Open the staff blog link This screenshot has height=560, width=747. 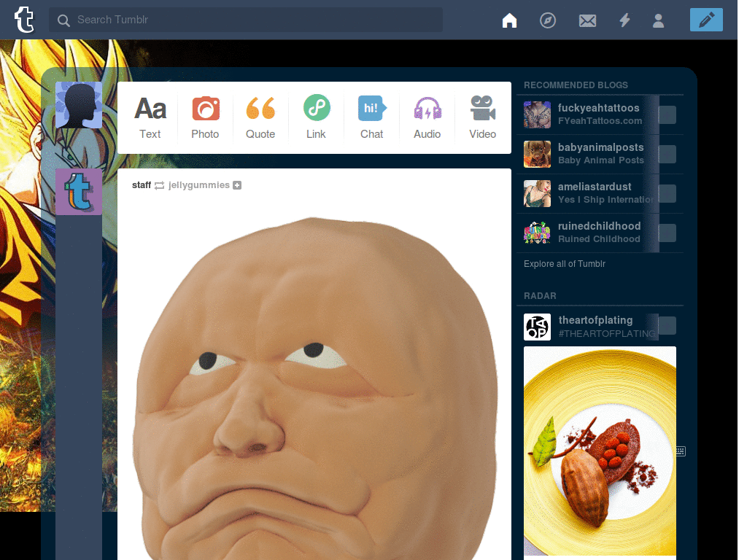click(142, 184)
